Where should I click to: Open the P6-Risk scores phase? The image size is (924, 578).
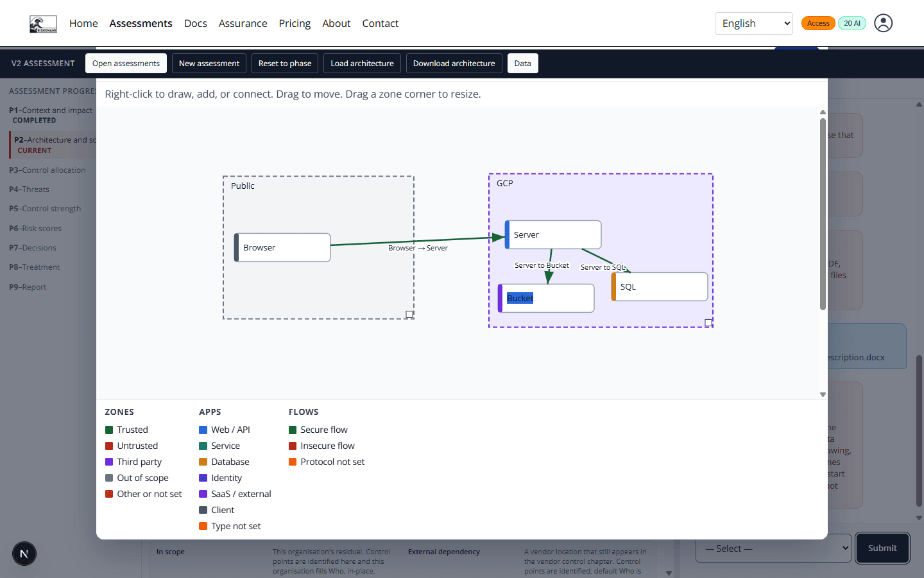pyautogui.click(x=35, y=229)
